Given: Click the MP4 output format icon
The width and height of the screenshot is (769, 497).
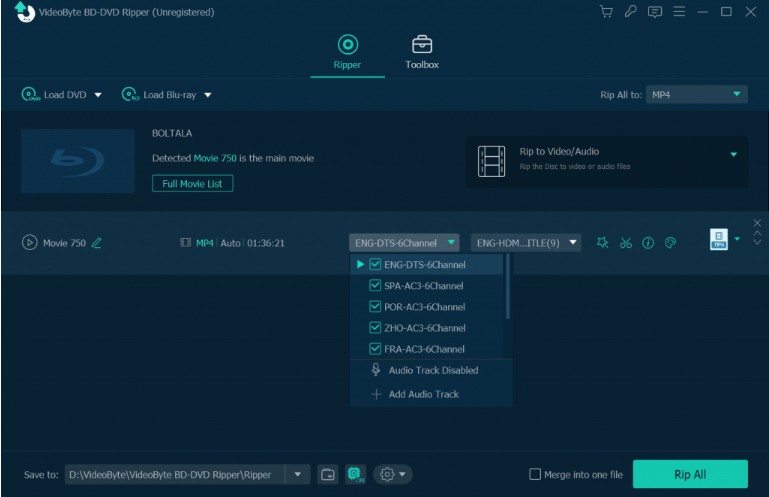Looking at the screenshot, I should [x=719, y=239].
